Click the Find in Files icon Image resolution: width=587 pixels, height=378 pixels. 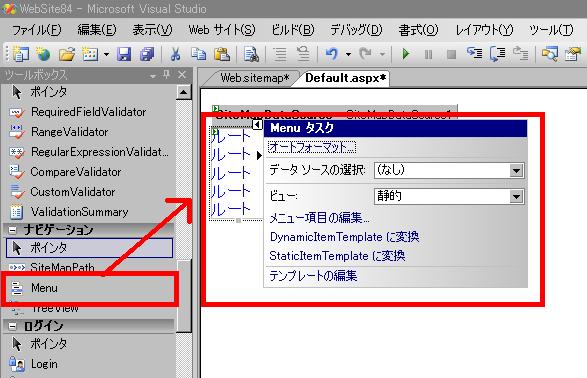tap(251, 55)
